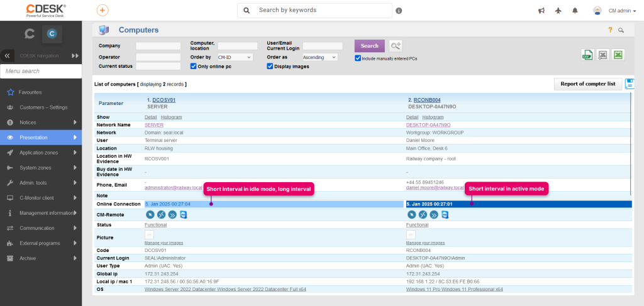Click the advanced search magnifier-plus icon
The height and width of the screenshot is (306, 644).
tap(396, 46)
